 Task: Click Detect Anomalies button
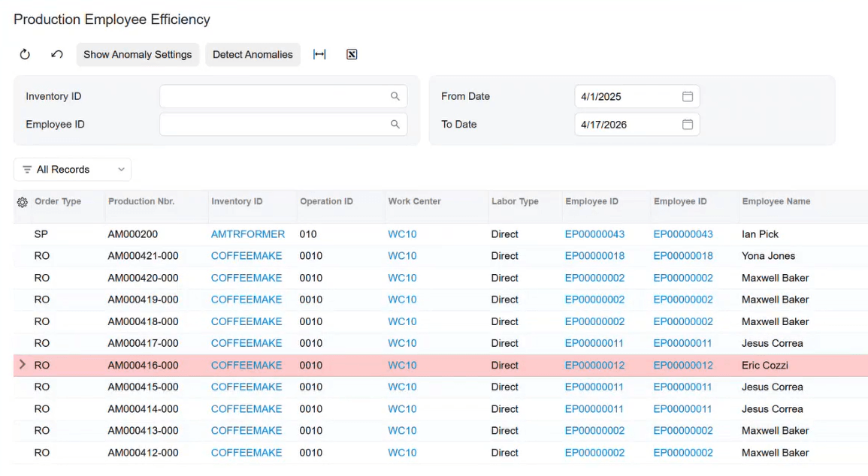(253, 55)
